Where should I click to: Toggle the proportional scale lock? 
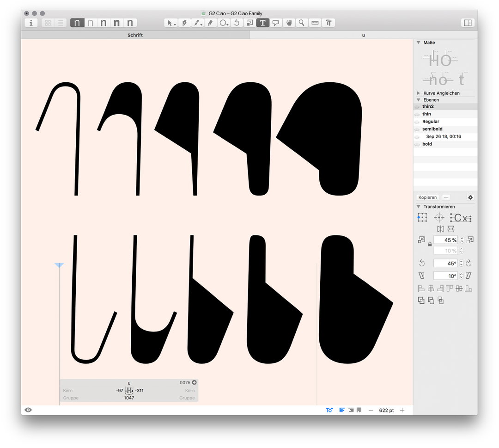(x=430, y=244)
